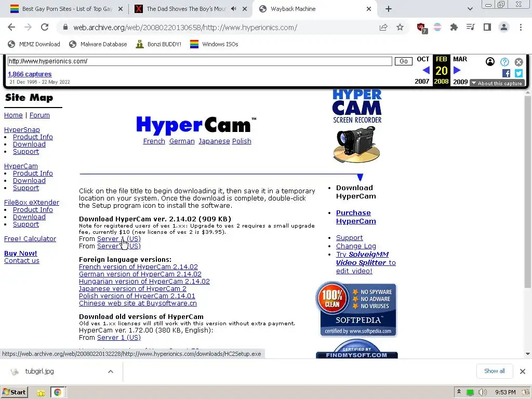The height and width of the screenshot is (399, 532).
Task: Click the Buy Now! link
Action: 20,253
